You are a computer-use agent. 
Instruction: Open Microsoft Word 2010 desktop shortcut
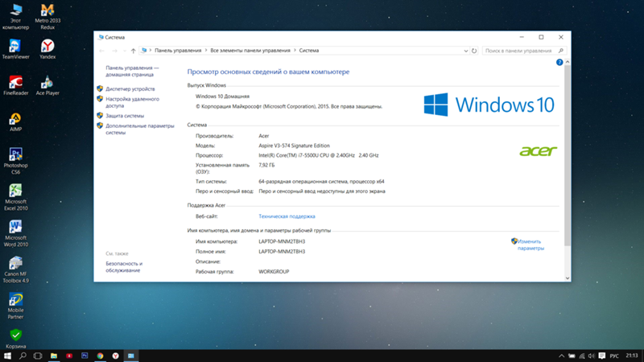(15, 233)
